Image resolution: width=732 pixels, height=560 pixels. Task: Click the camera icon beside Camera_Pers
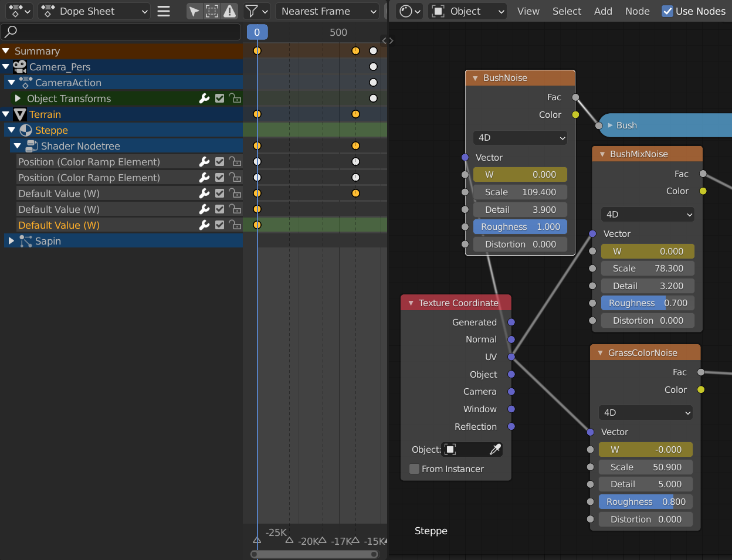click(20, 67)
